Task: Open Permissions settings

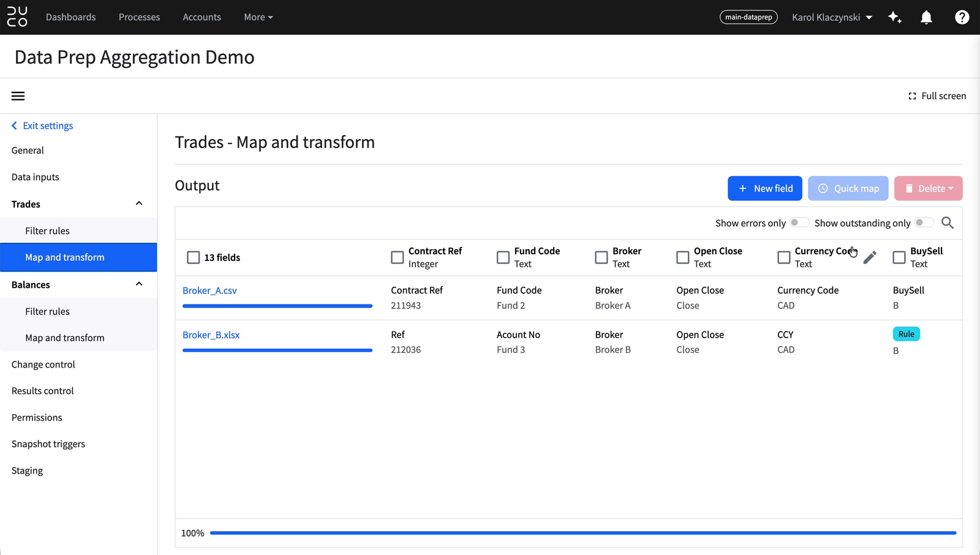Action: point(37,417)
